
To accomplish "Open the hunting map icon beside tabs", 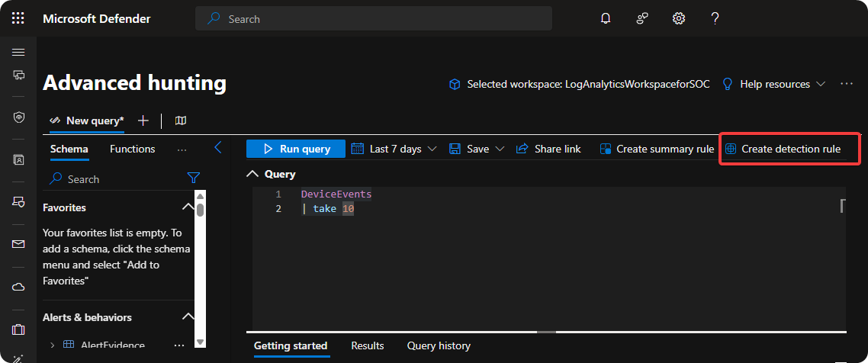I will pyautogui.click(x=181, y=120).
